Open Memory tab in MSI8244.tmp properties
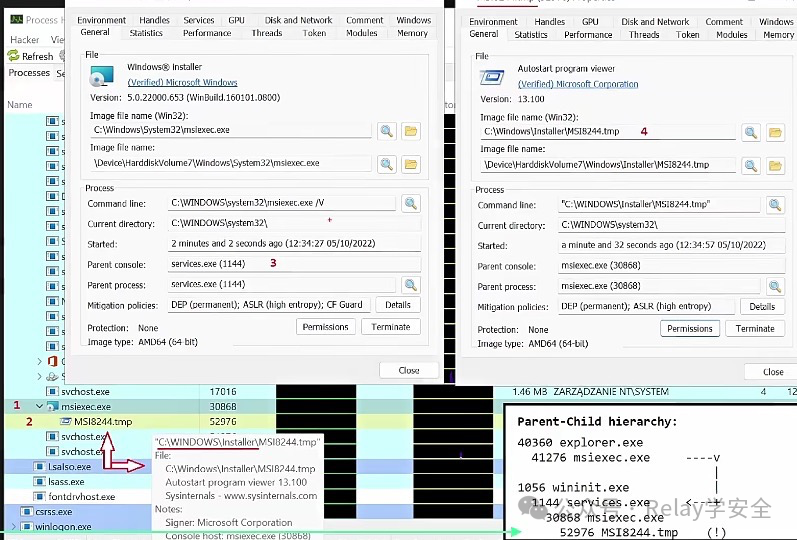This screenshot has width=797, height=540. pos(778,35)
